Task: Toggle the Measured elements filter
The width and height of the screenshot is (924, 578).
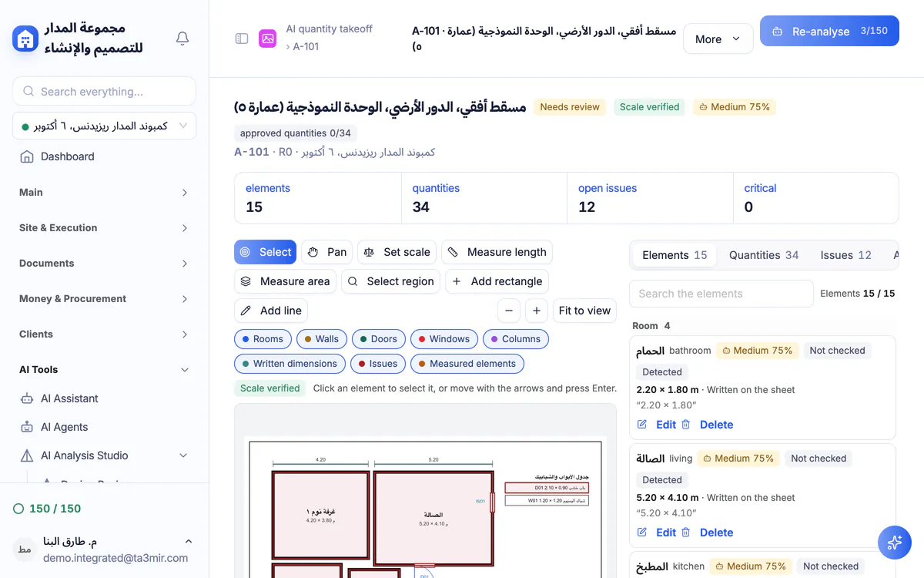Action: pos(467,364)
